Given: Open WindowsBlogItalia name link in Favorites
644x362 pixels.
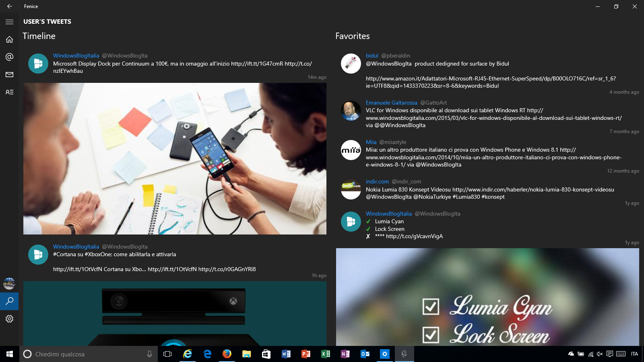Looking at the screenshot, I should [x=389, y=214].
